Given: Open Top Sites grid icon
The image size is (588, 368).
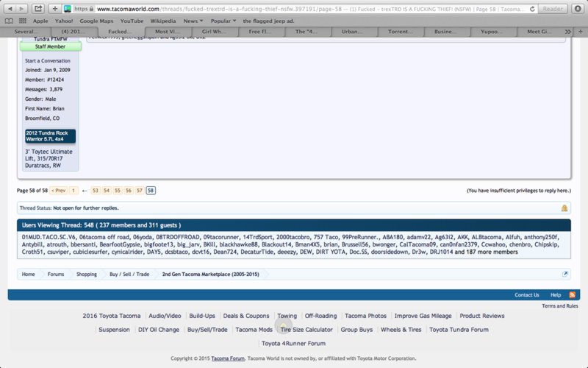Looking at the screenshot, I should 23,21.
